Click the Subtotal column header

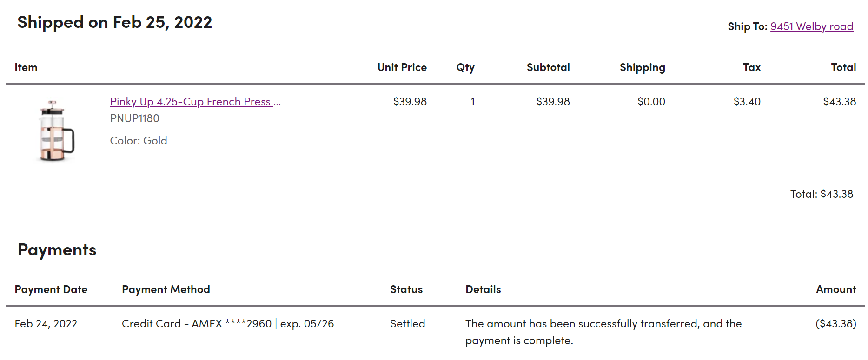[548, 67]
